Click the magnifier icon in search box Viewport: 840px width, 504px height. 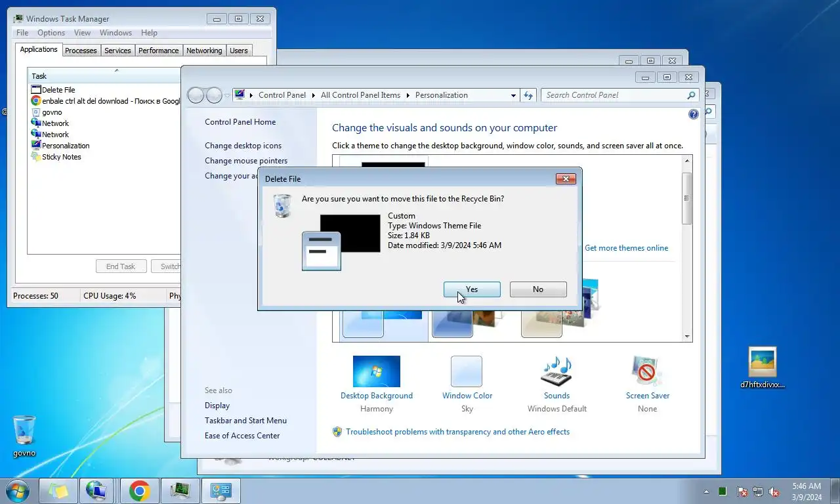691,95
